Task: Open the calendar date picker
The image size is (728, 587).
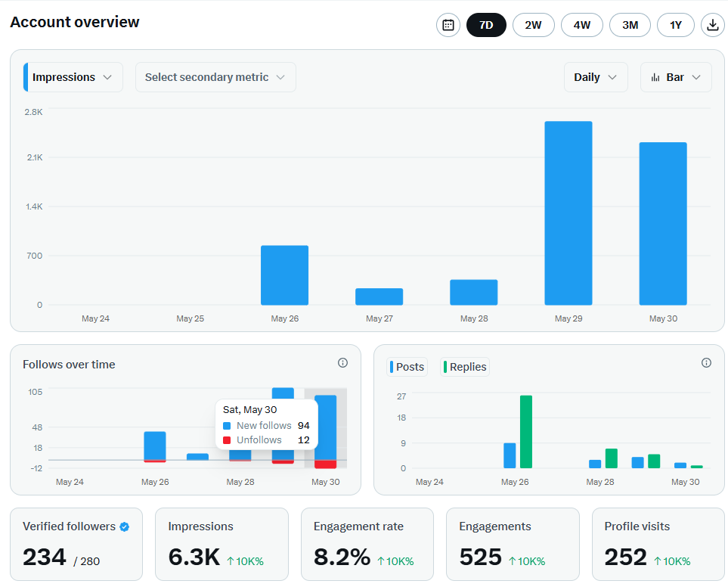Action: (x=448, y=25)
